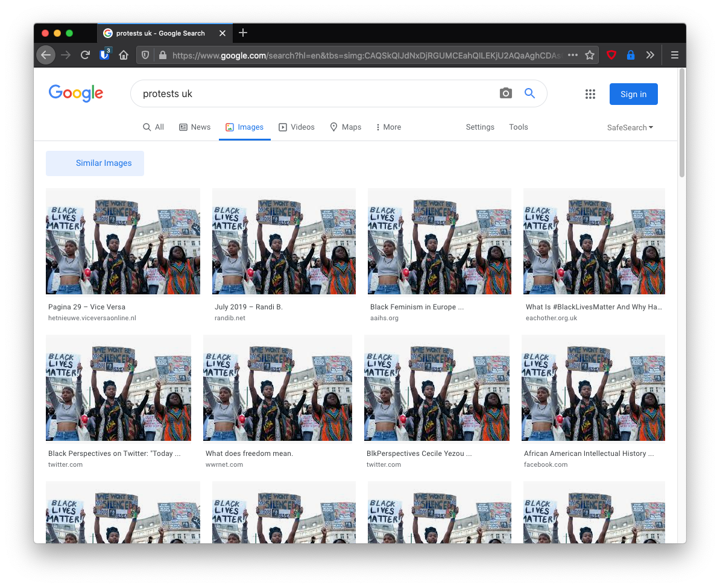This screenshot has width=720, height=588.
Task: Search by image with camera icon
Action: [505, 93]
